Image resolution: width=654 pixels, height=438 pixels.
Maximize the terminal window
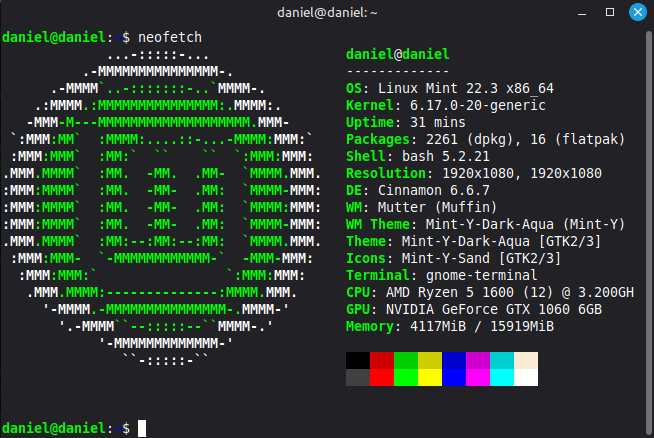(610, 12)
